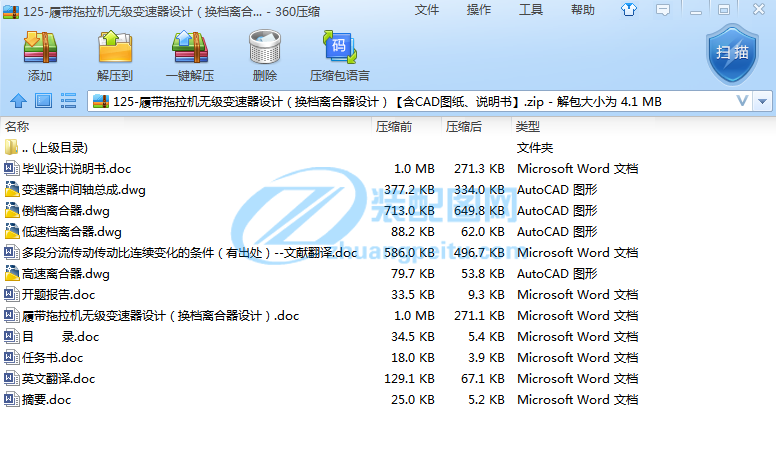Expand the address bar dropdown arrow
This screenshot has height=450, width=776.
click(x=763, y=101)
